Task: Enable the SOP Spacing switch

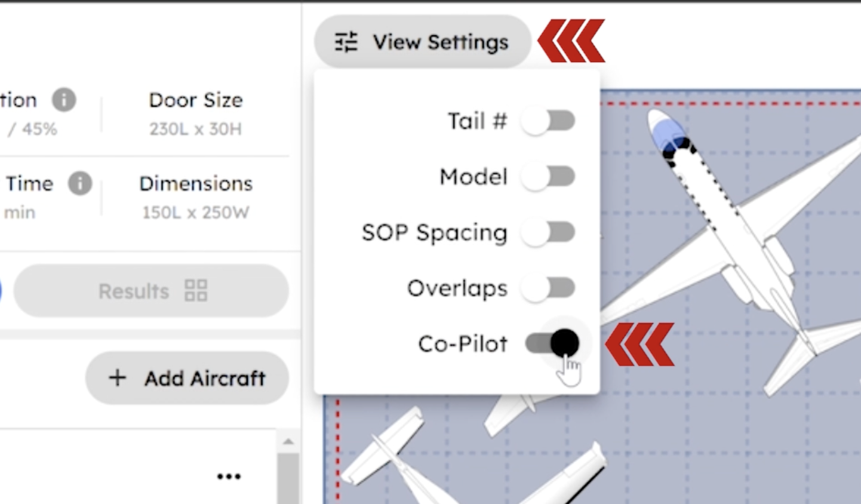Action: (x=548, y=232)
